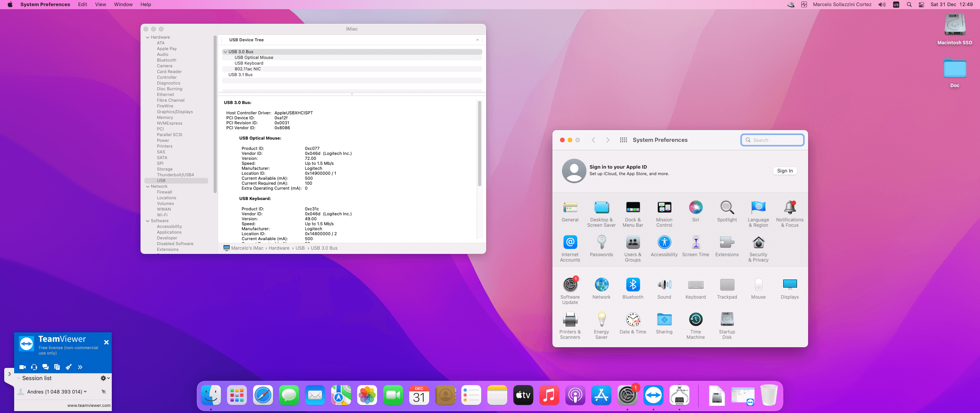Screen dimensions: 980x413
Task: Click Show All grid icon
Action: coord(623,140)
